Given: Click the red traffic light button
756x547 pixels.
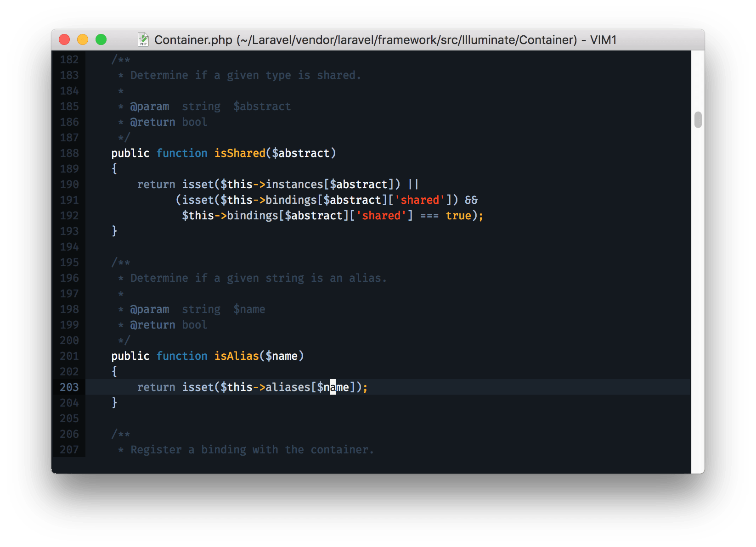Looking at the screenshot, I should pyautogui.click(x=64, y=40).
